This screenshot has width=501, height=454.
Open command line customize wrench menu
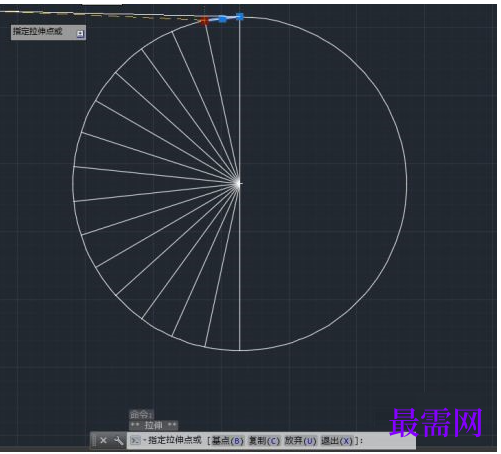[x=118, y=440]
